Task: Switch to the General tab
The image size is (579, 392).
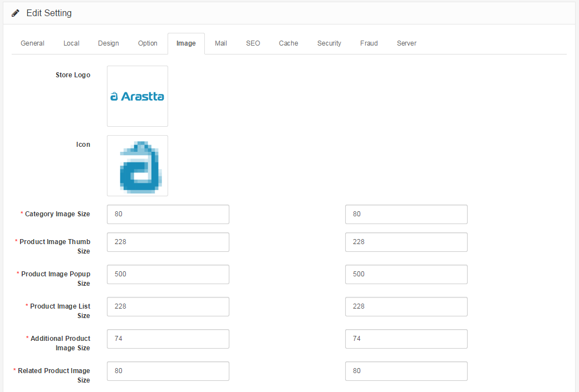Action: tap(32, 43)
